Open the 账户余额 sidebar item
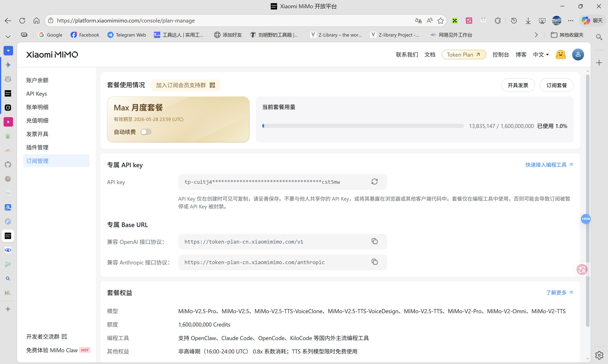 [x=56, y=80]
